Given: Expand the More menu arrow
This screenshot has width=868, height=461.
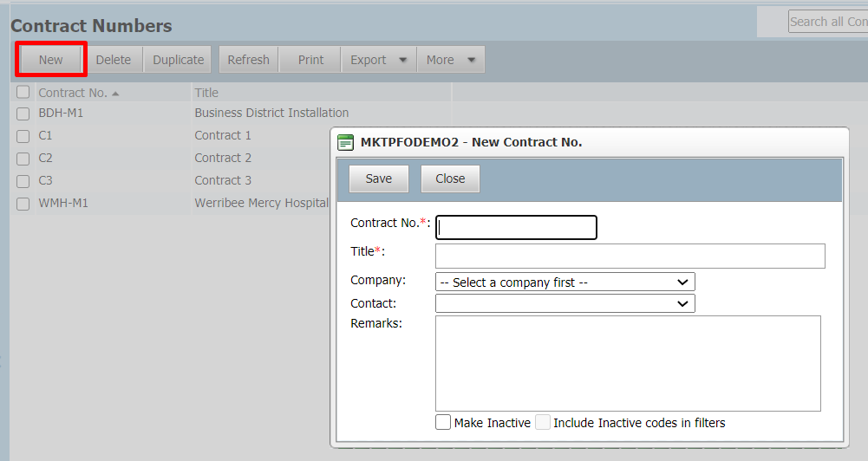Looking at the screenshot, I should pyautogui.click(x=471, y=60).
